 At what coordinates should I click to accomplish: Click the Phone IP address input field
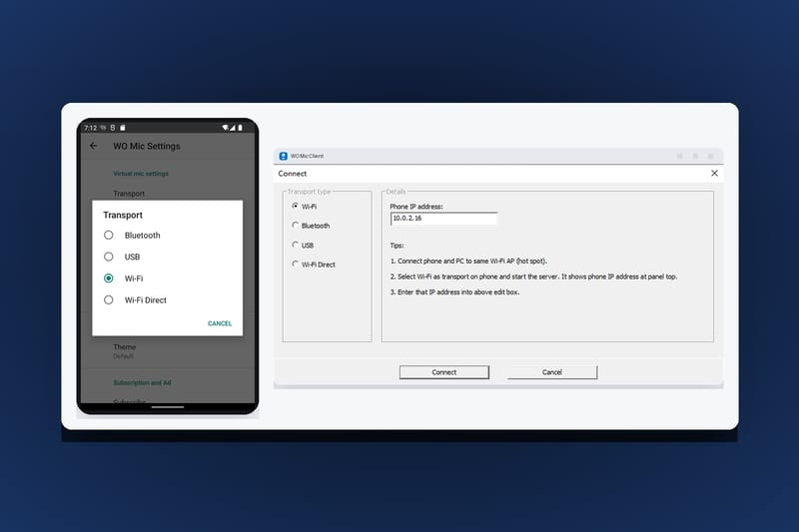tap(443, 219)
